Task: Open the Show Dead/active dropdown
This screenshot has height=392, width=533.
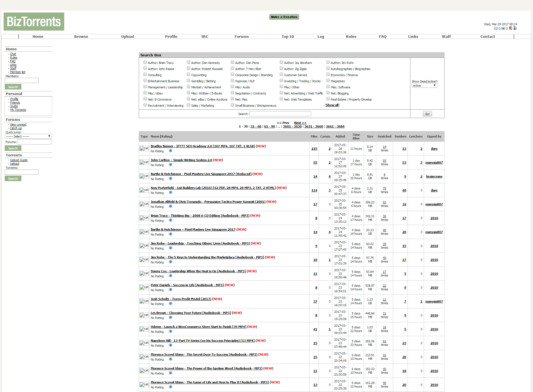Action: pos(424,86)
